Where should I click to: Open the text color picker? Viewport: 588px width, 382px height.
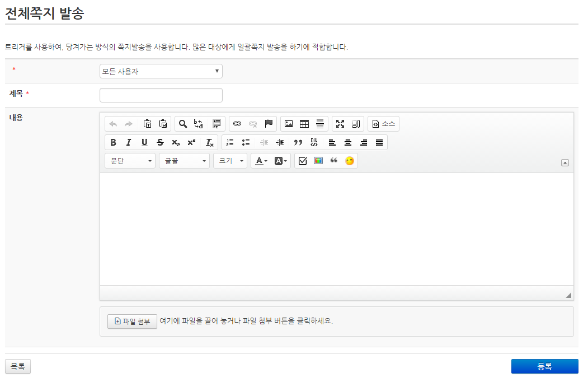261,161
